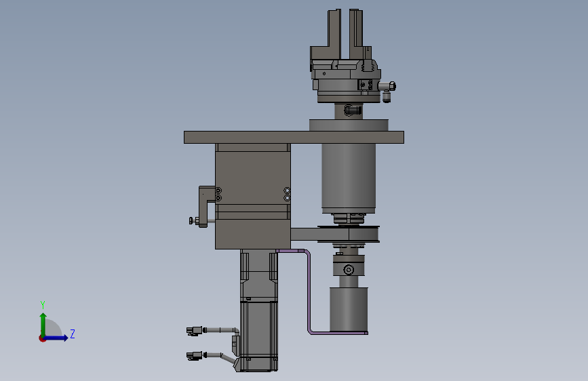Select the large gearbox block under the plate

point(253,196)
